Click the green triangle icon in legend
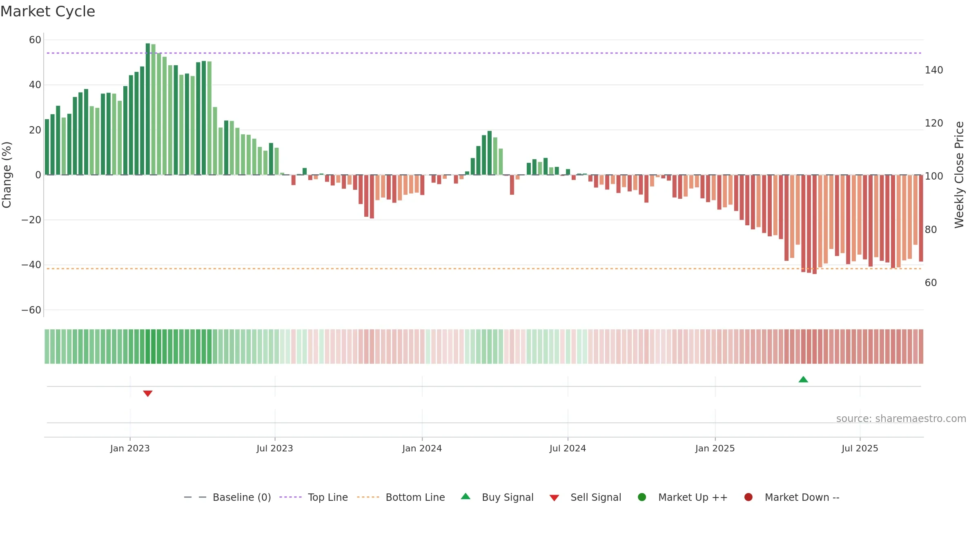 [x=465, y=496]
